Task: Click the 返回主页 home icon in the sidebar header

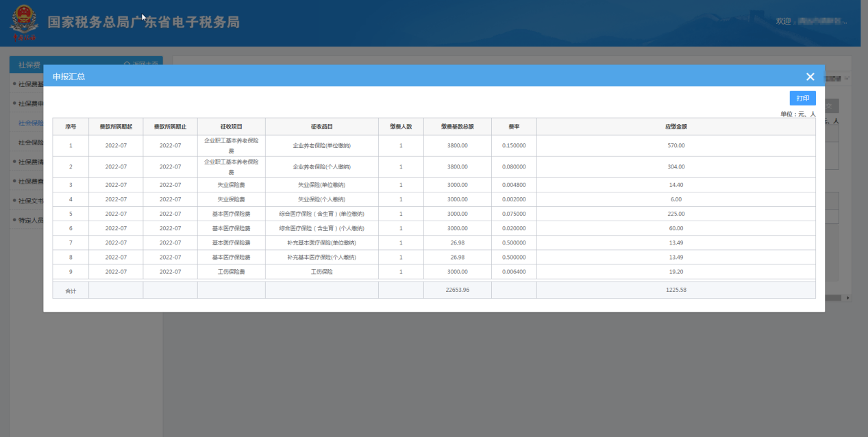Action: pos(127,64)
